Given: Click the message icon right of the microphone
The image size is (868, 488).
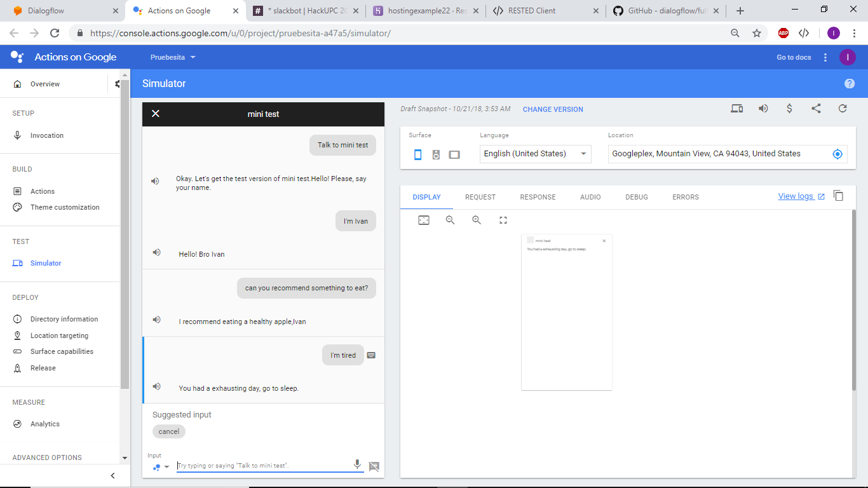Looking at the screenshot, I should tap(374, 466).
